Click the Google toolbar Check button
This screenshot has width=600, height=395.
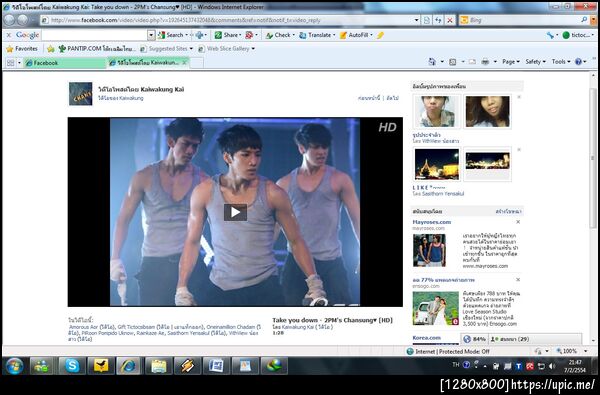(x=279, y=35)
